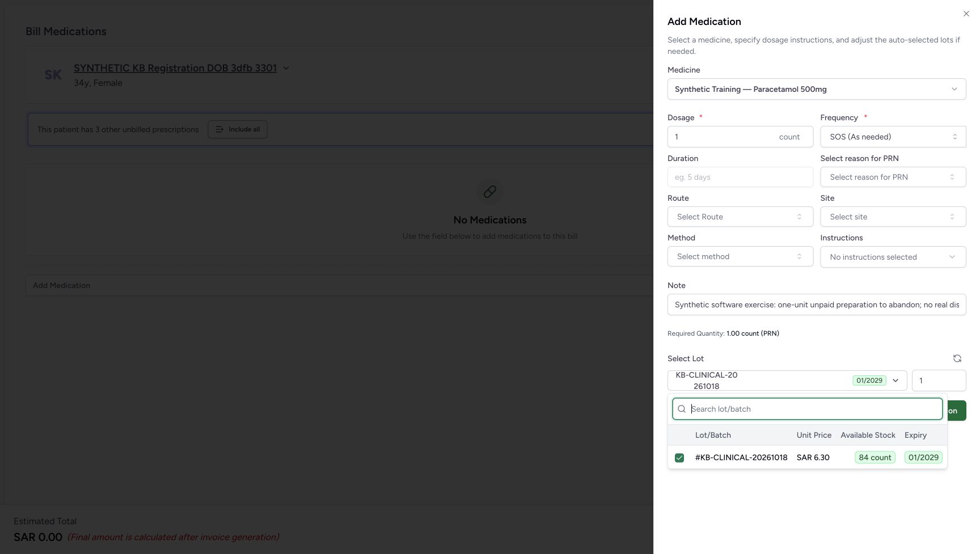980x554 pixels.
Task: Open the Frequency SOS dropdown
Action: (893, 137)
